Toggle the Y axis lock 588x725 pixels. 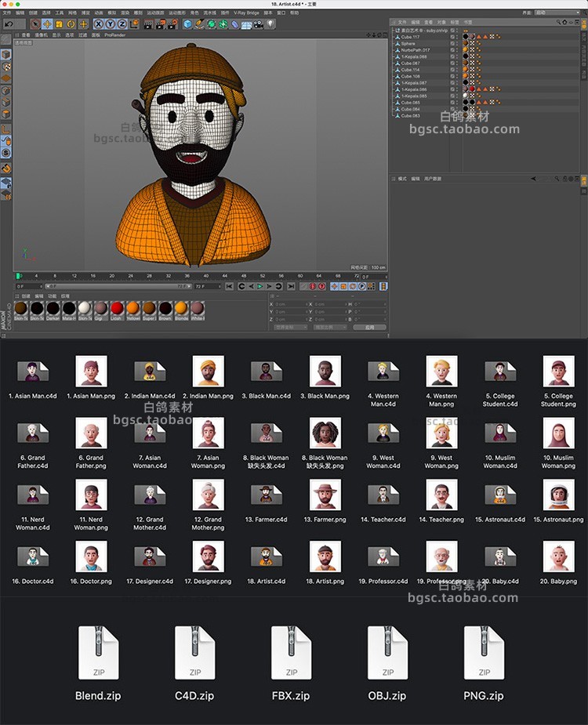110,24
